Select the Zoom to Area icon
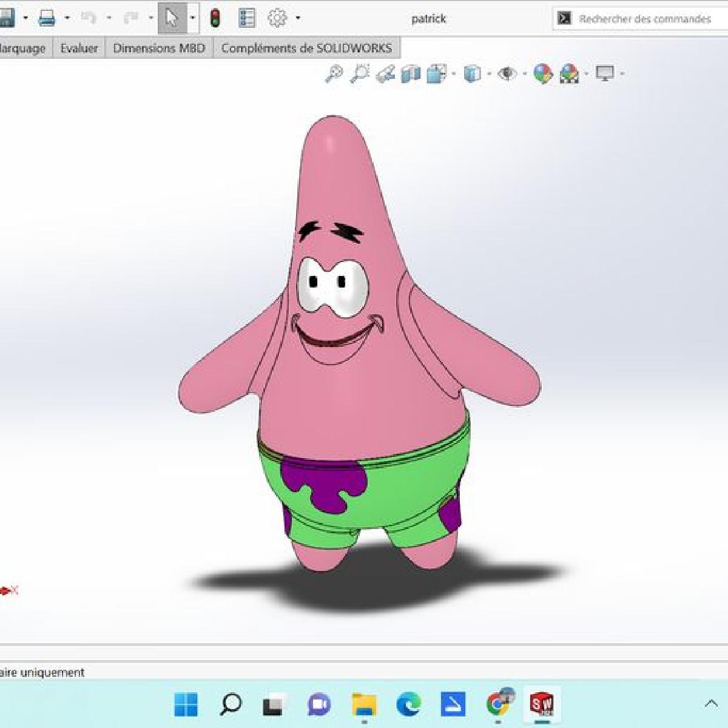The width and height of the screenshot is (728, 728). pos(360,74)
